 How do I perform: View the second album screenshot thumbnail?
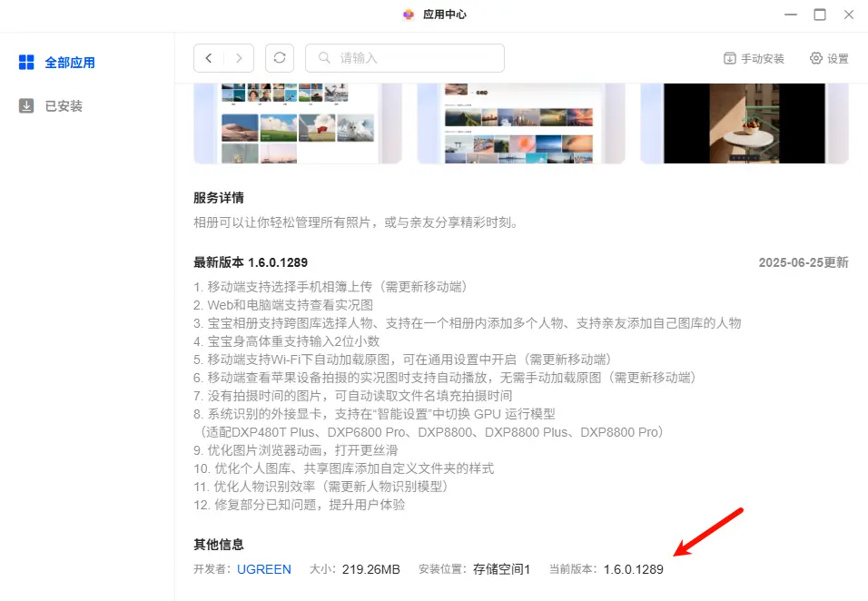point(521,123)
